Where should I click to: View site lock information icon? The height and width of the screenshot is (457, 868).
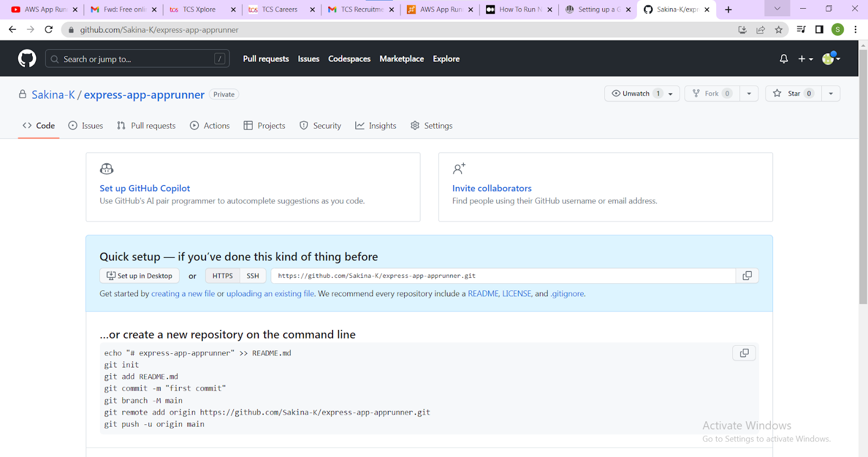tap(71, 30)
